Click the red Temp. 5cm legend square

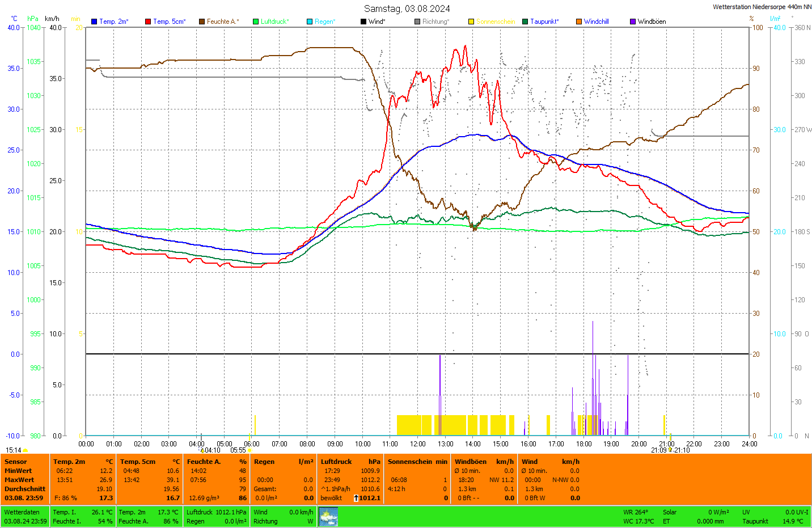tap(148, 22)
